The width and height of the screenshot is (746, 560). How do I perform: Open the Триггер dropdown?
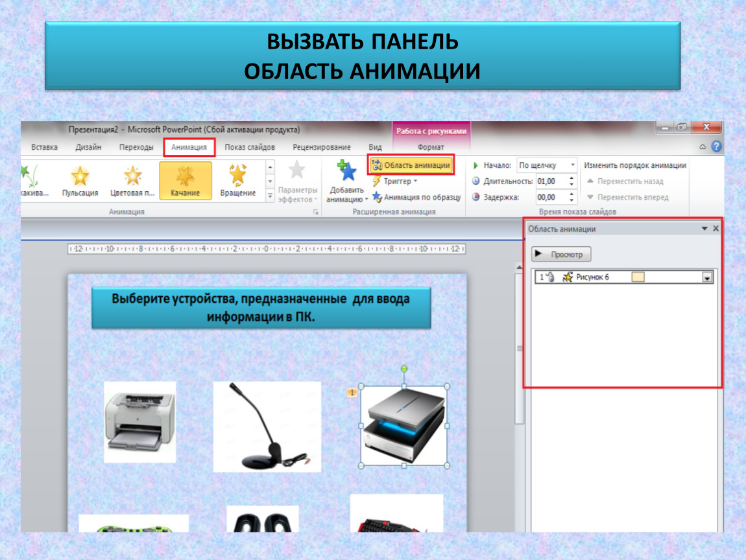click(x=396, y=181)
